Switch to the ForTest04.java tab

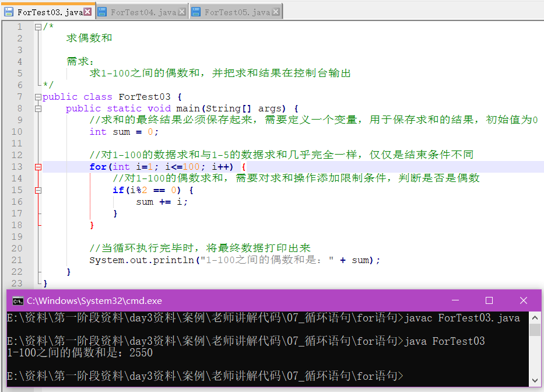point(143,12)
